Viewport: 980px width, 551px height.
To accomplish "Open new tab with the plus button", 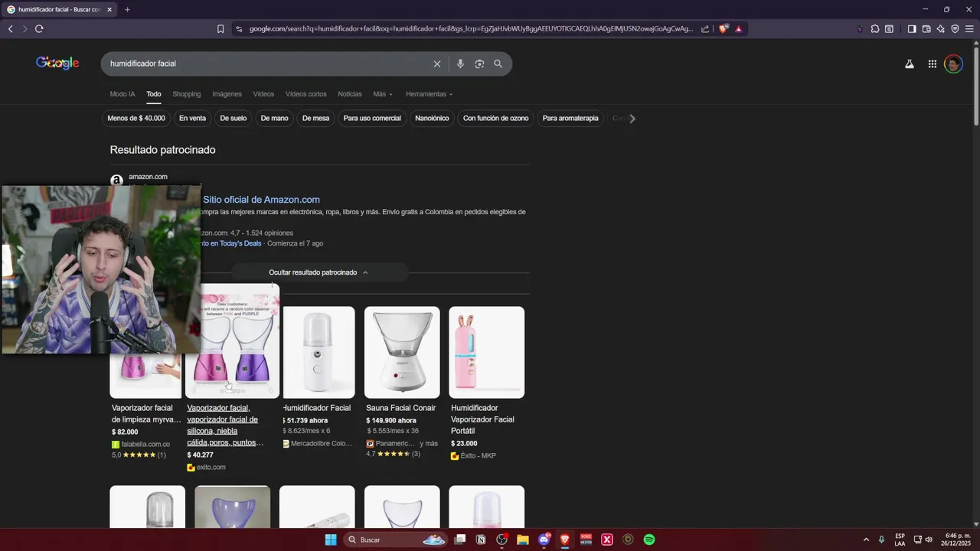I will (x=127, y=9).
